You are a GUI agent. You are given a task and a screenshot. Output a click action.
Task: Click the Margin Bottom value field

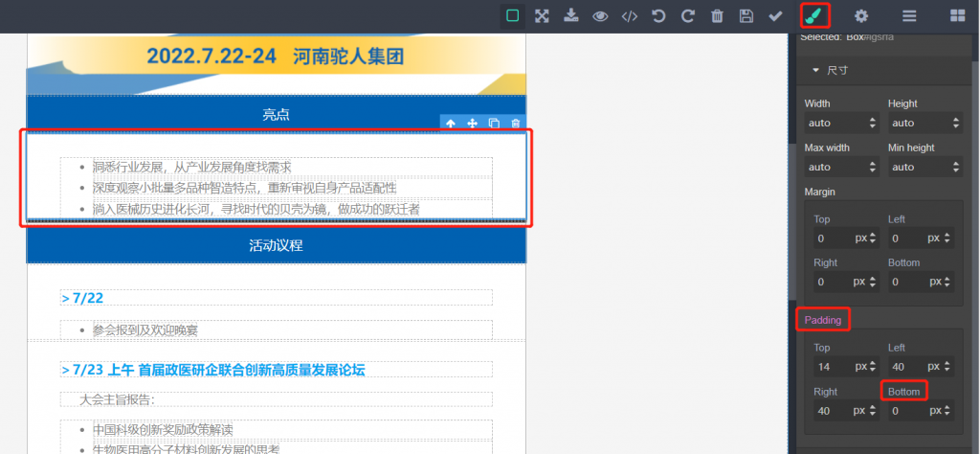click(907, 282)
